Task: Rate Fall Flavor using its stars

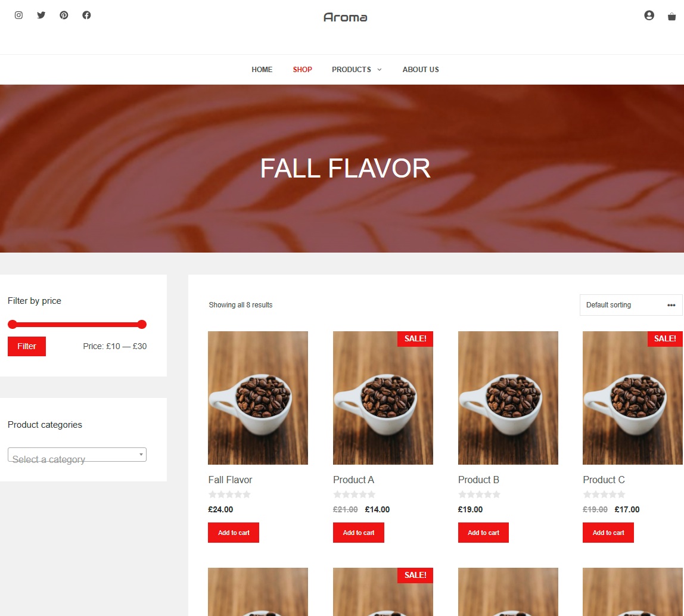Action: click(x=229, y=494)
